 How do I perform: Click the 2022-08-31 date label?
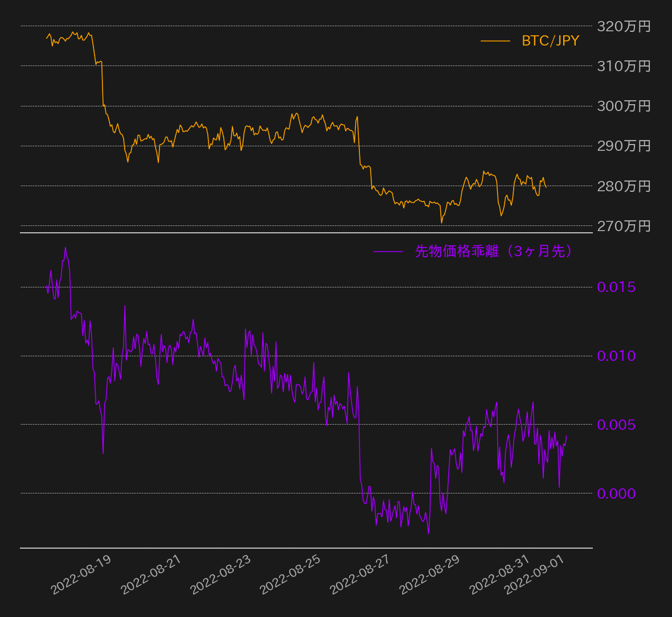pos(501,574)
